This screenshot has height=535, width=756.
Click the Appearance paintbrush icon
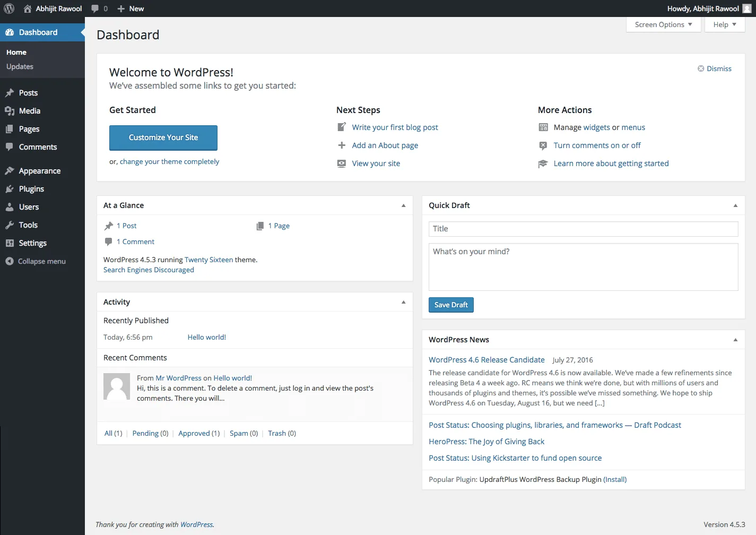point(10,171)
